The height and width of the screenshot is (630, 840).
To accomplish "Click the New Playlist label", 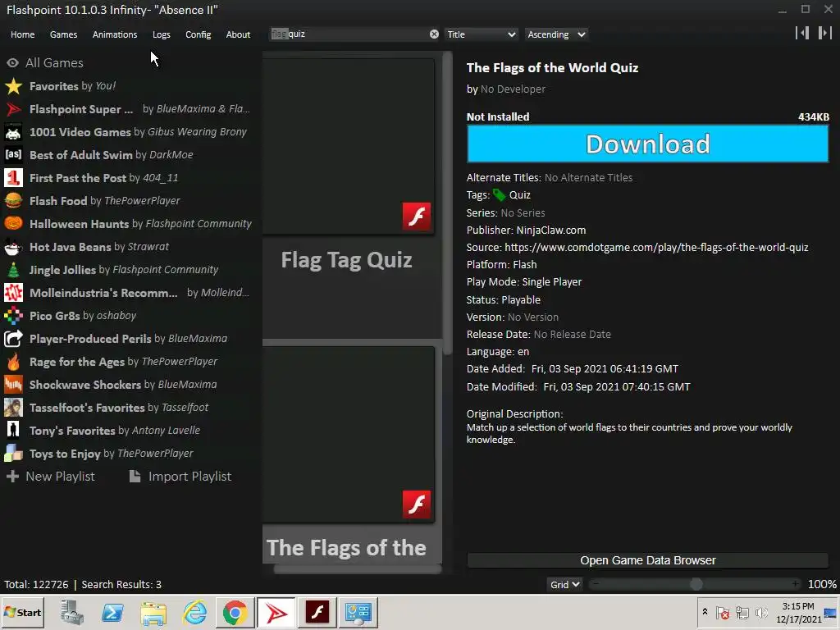I will (60, 477).
